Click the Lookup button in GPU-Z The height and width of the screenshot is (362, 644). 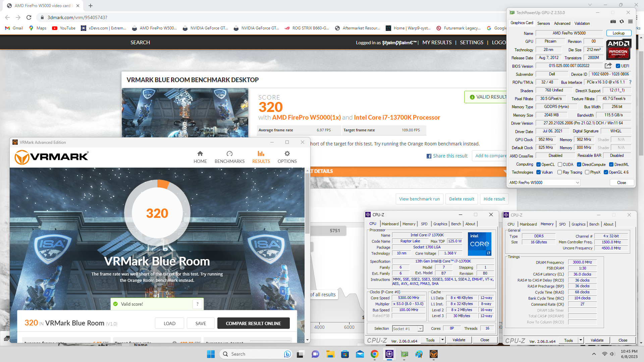[x=619, y=33]
